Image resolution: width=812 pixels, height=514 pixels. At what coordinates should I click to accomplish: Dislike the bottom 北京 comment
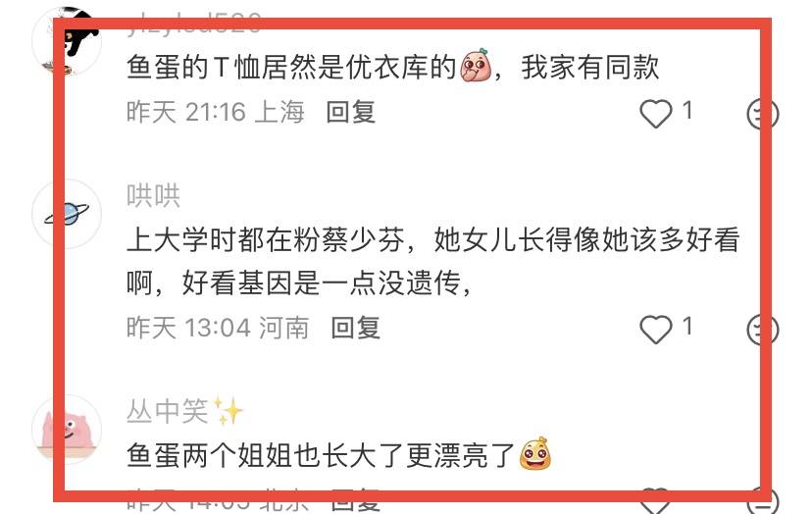point(762,501)
